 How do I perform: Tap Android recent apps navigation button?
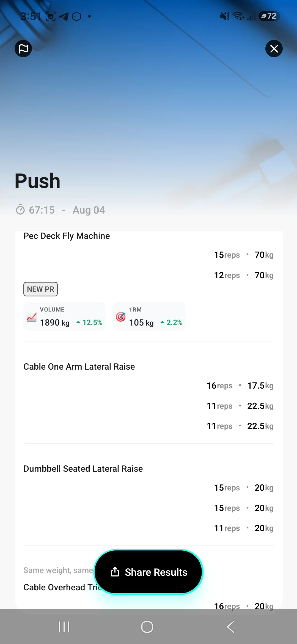(64, 627)
